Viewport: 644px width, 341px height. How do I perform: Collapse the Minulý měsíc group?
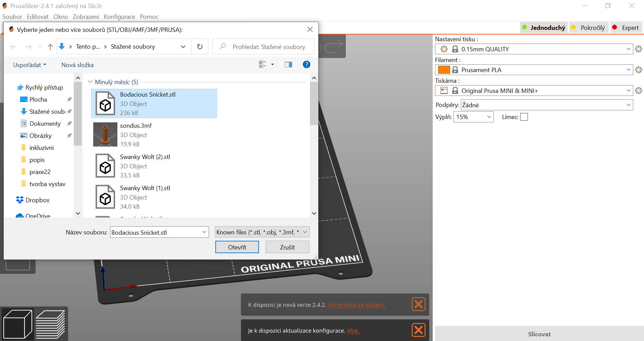90,82
